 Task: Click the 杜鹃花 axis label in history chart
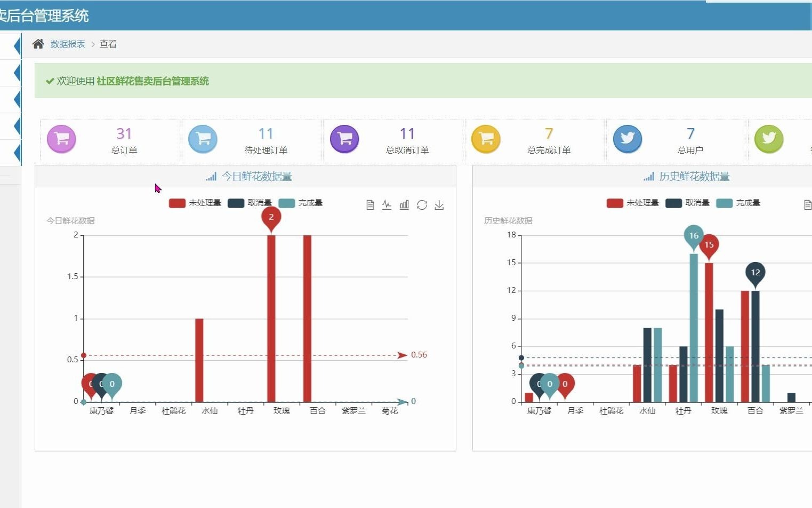pos(611,411)
